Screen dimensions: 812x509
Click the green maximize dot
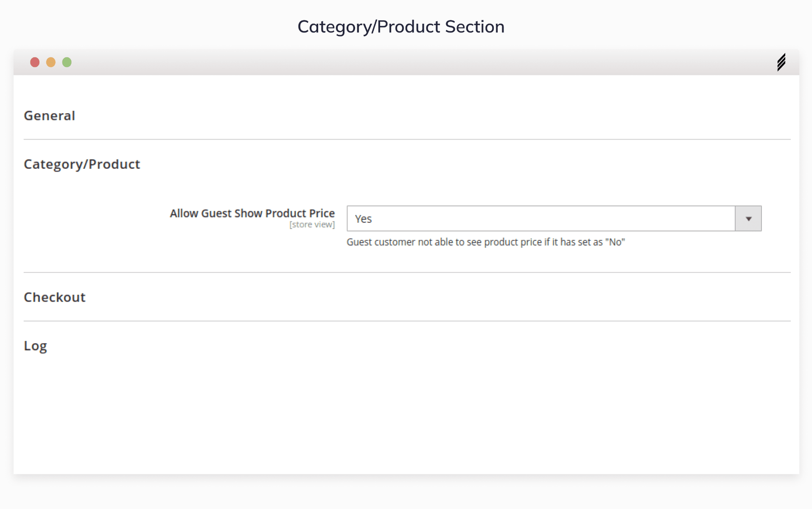[67, 62]
